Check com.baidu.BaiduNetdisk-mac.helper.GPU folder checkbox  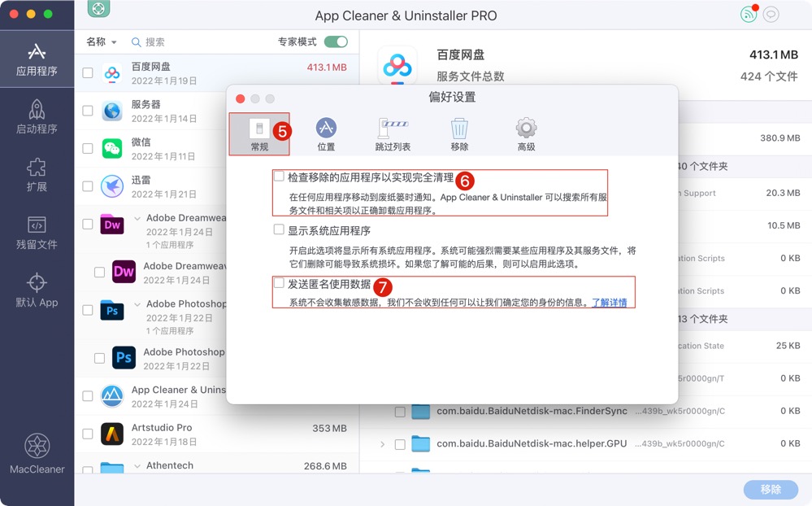(400, 444)
